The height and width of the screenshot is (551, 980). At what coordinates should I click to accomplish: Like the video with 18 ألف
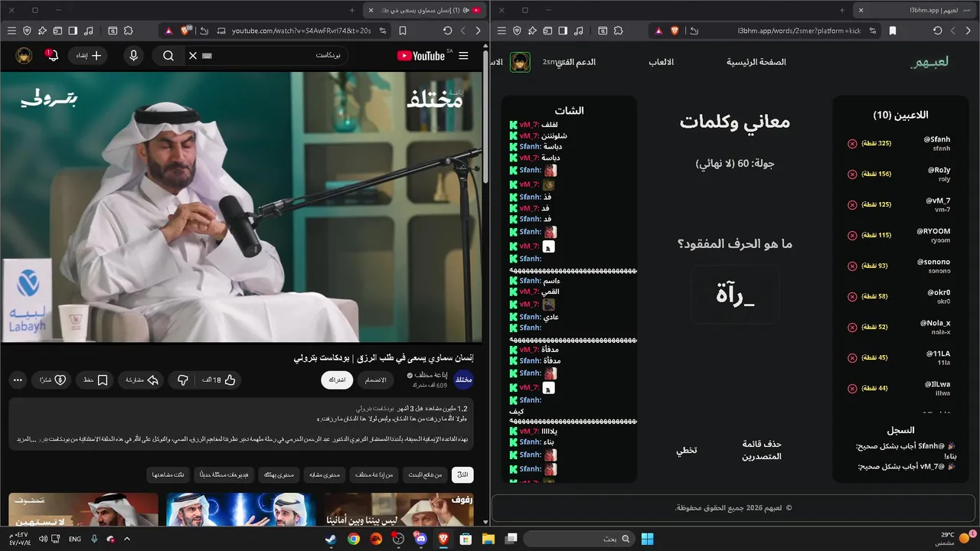pos(219,380)
